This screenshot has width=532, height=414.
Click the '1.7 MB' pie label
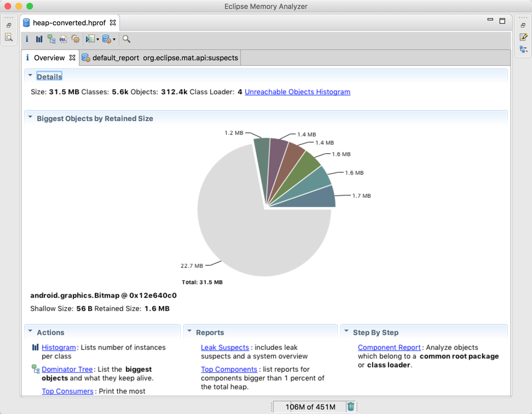click(x=362, y=196)
